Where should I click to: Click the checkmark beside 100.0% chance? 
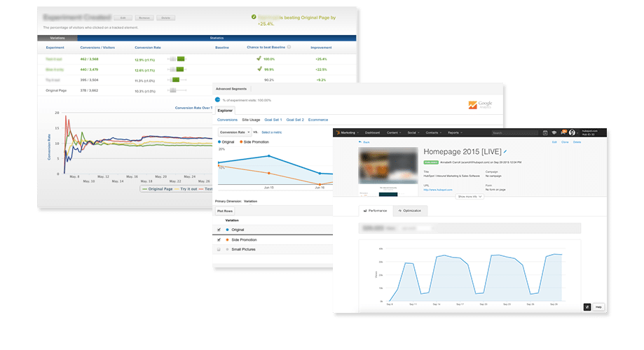click(259, 58)
